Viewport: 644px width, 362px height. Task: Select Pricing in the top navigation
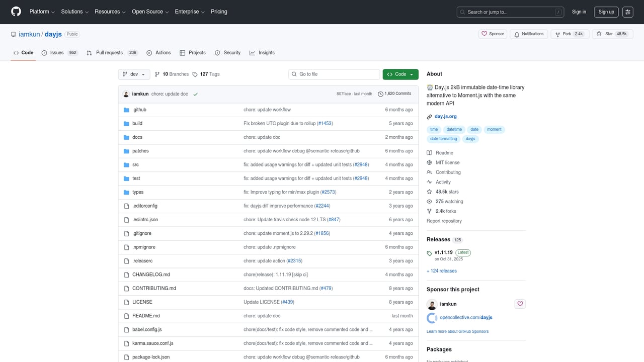pos(219,12)
